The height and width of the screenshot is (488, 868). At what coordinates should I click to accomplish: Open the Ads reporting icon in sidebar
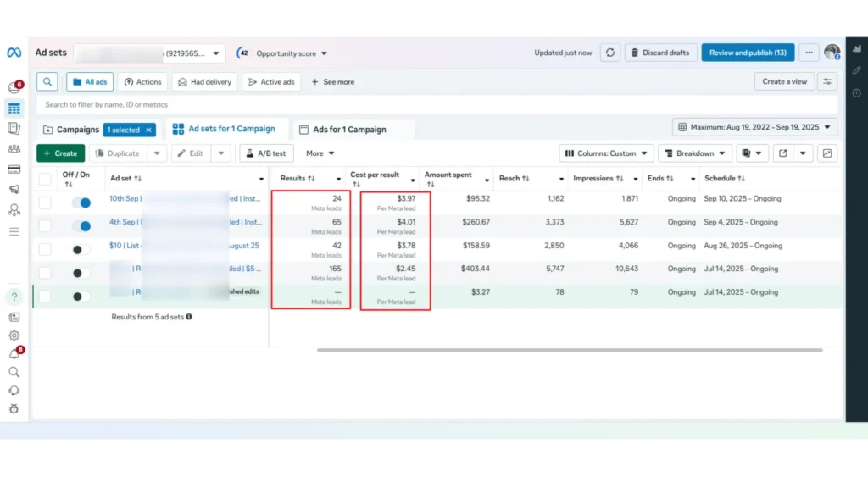(x=14, y=129)
